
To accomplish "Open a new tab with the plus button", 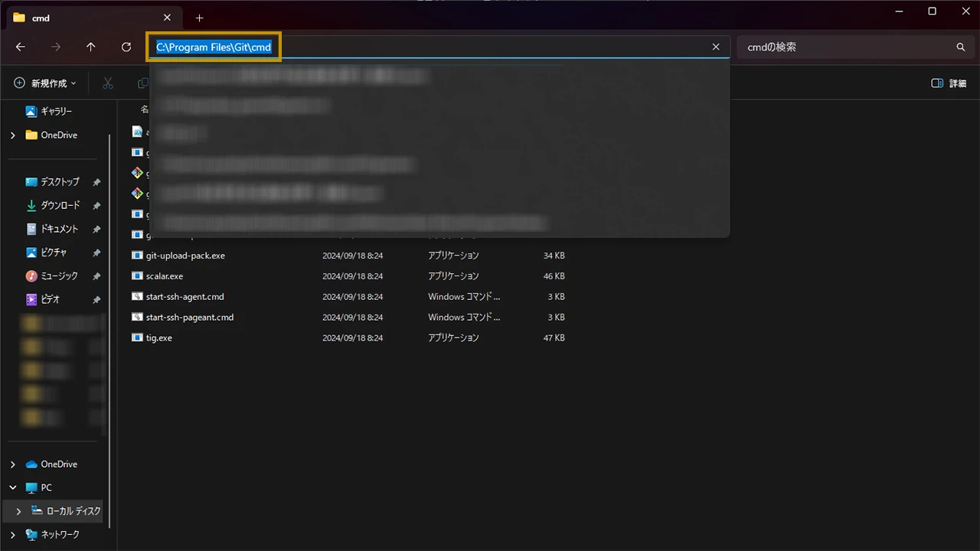I will [x=199, y=18].
